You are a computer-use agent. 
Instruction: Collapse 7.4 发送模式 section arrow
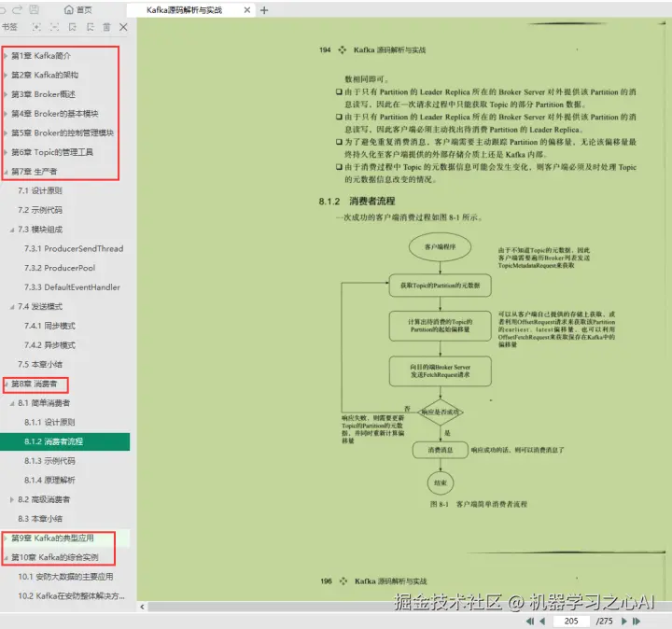pyautogui.click(x=12, y=307)
